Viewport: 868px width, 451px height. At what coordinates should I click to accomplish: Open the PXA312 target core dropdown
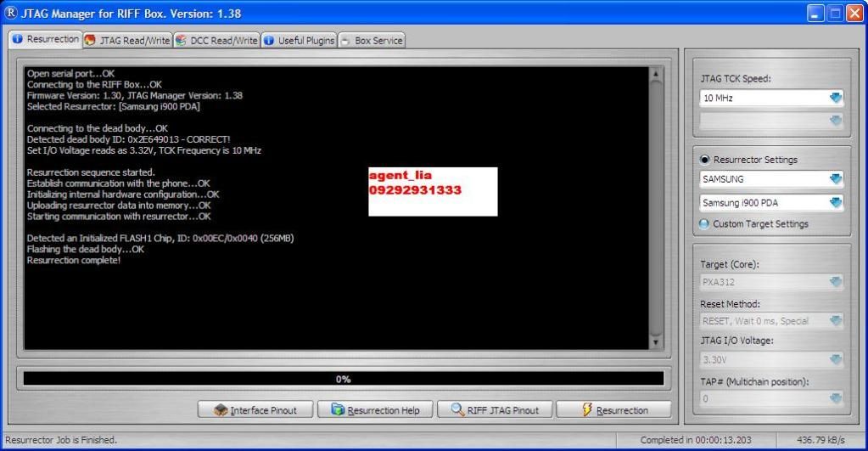(771, 282)
